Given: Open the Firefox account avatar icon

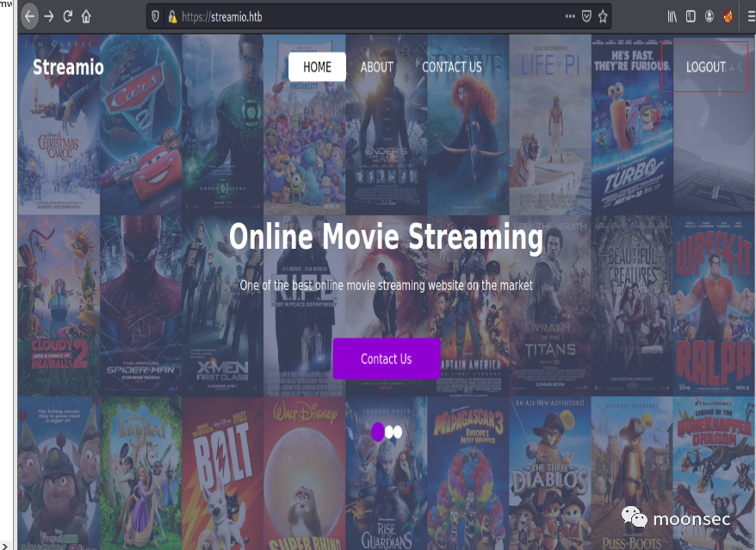Looking at the screenshot, I should coord(710,17).
